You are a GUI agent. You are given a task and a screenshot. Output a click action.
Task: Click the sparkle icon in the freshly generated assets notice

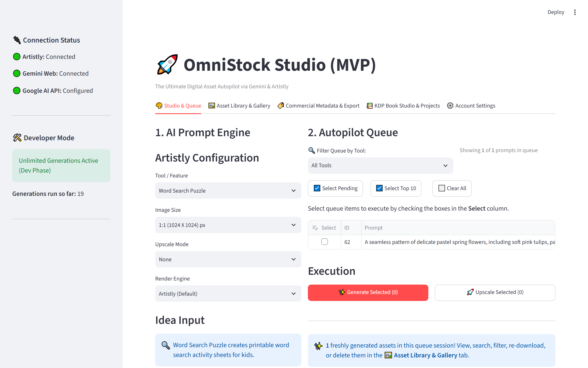coord(318,346)
